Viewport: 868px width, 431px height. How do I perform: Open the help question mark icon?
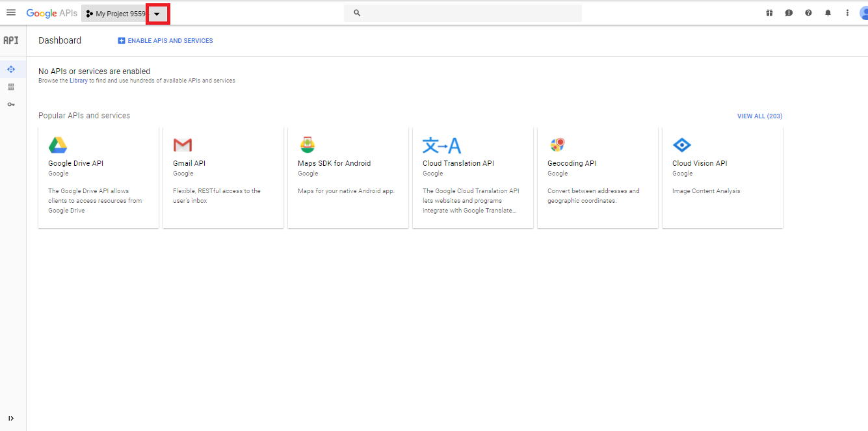808,13
